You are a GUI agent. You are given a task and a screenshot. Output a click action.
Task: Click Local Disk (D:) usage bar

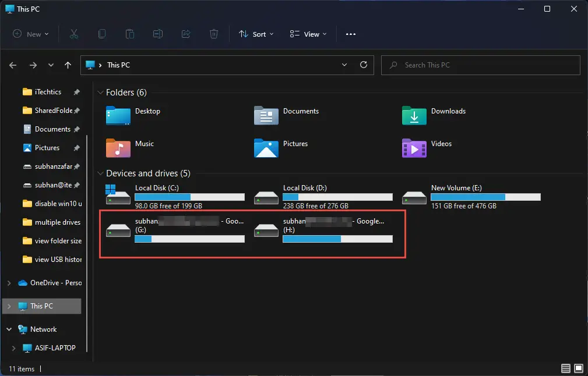click(x=337, y=197)
